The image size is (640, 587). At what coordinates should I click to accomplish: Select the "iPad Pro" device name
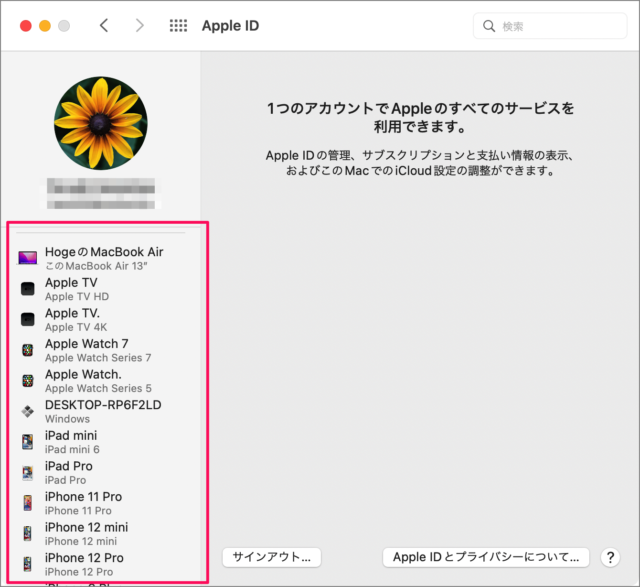point(69,466)
